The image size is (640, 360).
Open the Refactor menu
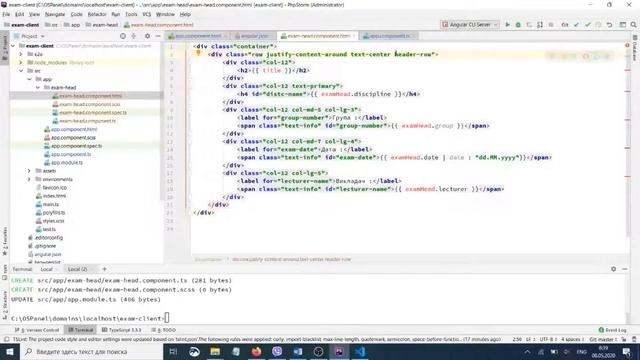[97, 14]
